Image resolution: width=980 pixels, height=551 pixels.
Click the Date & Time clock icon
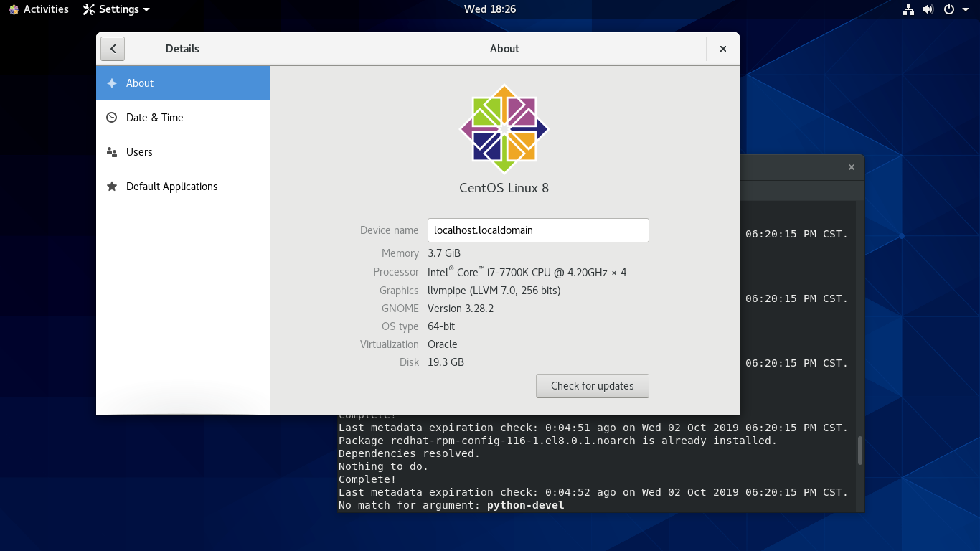(x=111, y=118)
